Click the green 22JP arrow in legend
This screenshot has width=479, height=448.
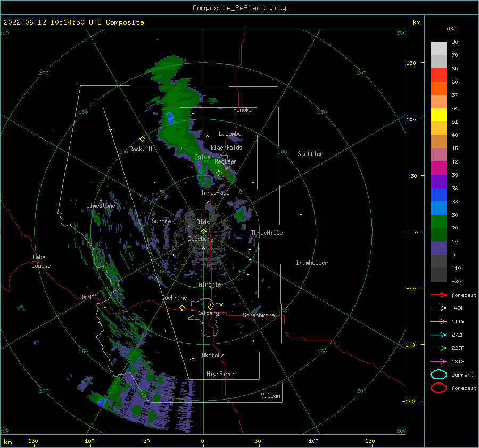pos(439,348)
